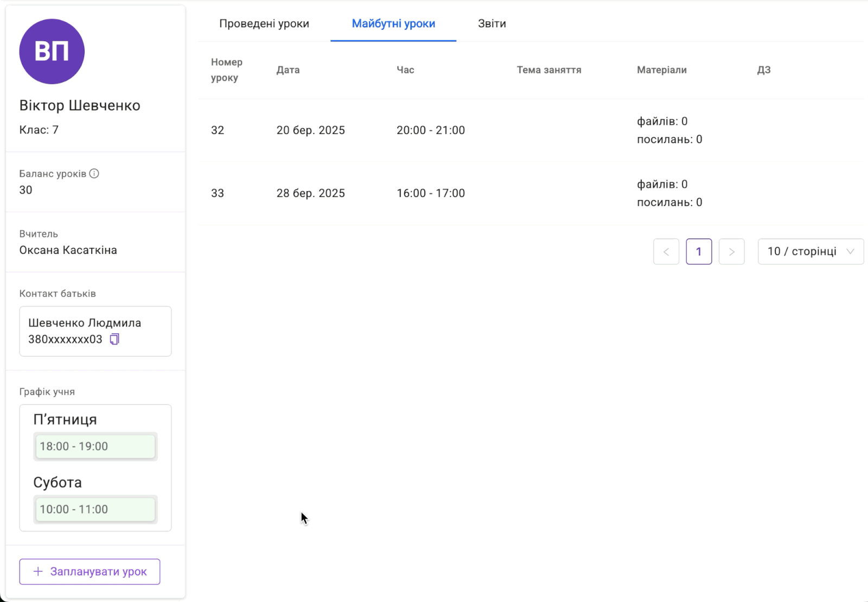Click the Матеріали column header

[x=662, y=70]
